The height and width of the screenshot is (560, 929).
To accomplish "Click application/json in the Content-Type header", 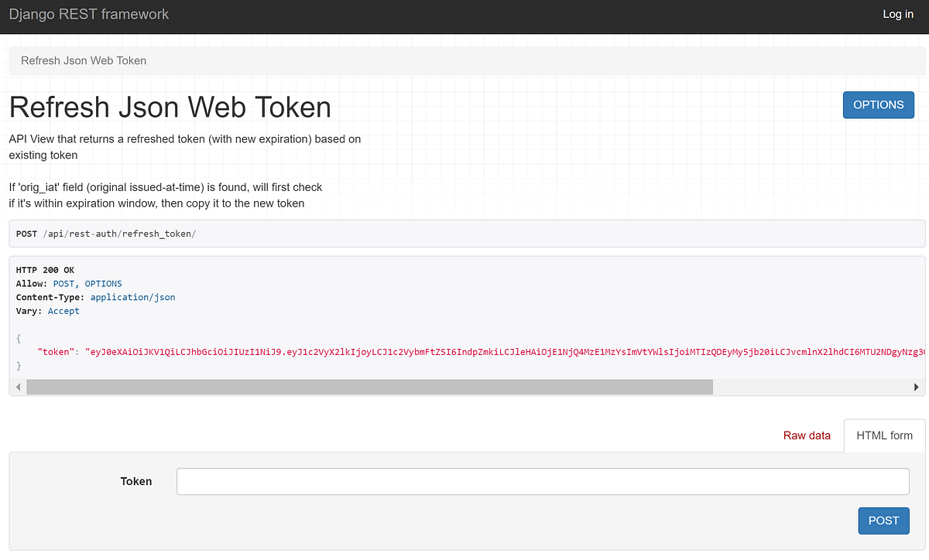I will tap(132, 296).
